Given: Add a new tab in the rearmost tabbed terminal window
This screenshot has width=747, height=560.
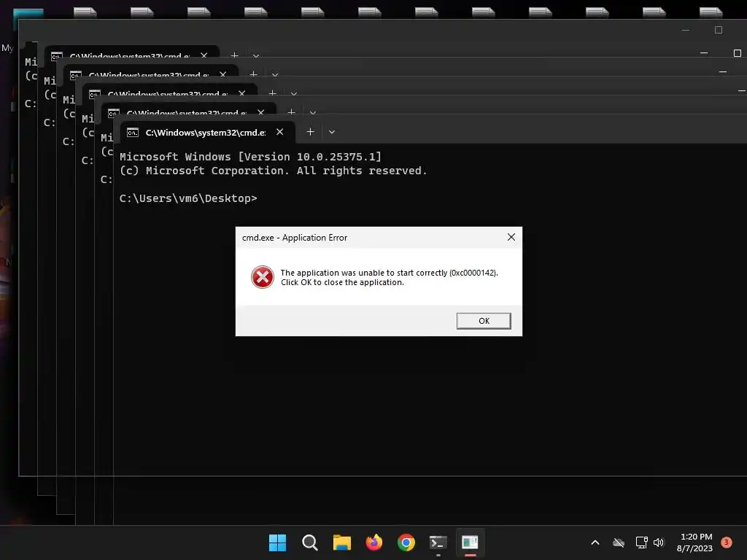Looking at the screenshot, I should 234,55.
